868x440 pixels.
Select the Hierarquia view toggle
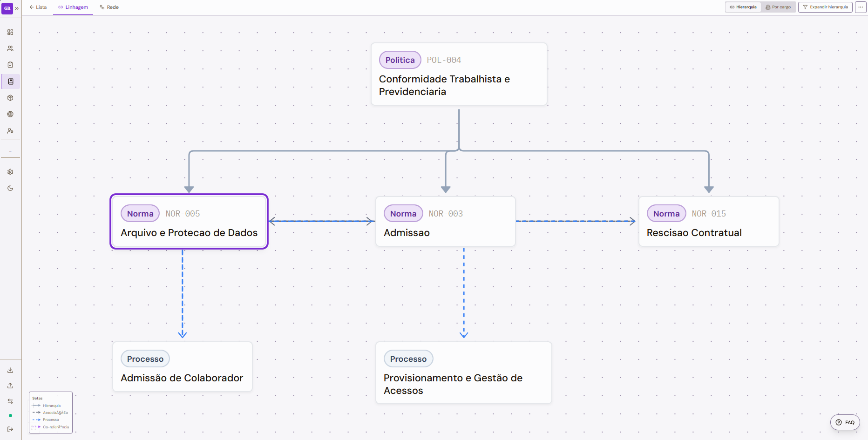coord(743,7)
